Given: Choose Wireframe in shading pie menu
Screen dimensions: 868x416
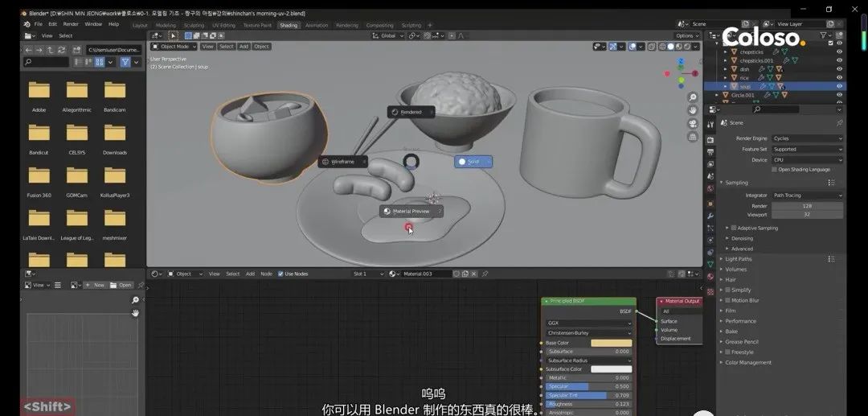Looking at the screenshot, I should click(x=342, y=162).
